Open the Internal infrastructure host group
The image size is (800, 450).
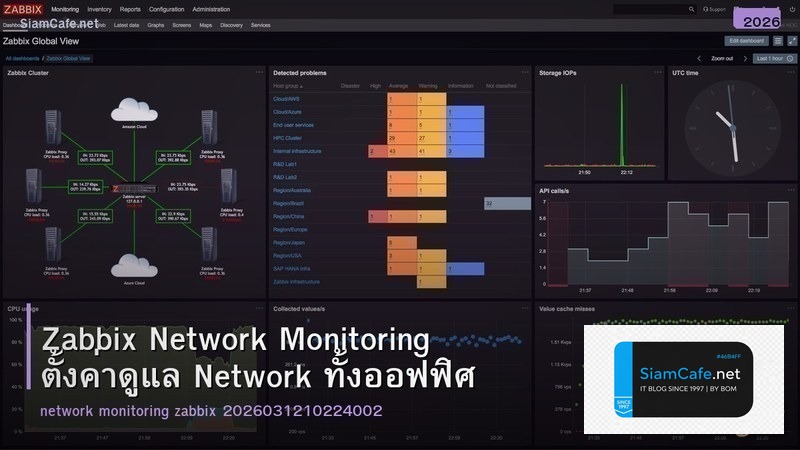click(x=297, y=151)
